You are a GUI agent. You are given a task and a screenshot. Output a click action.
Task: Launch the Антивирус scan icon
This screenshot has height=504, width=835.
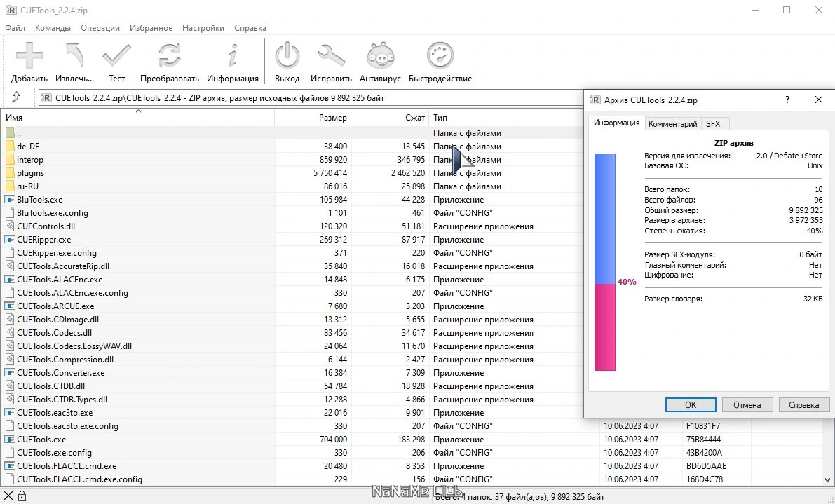(x=380, y=56)
